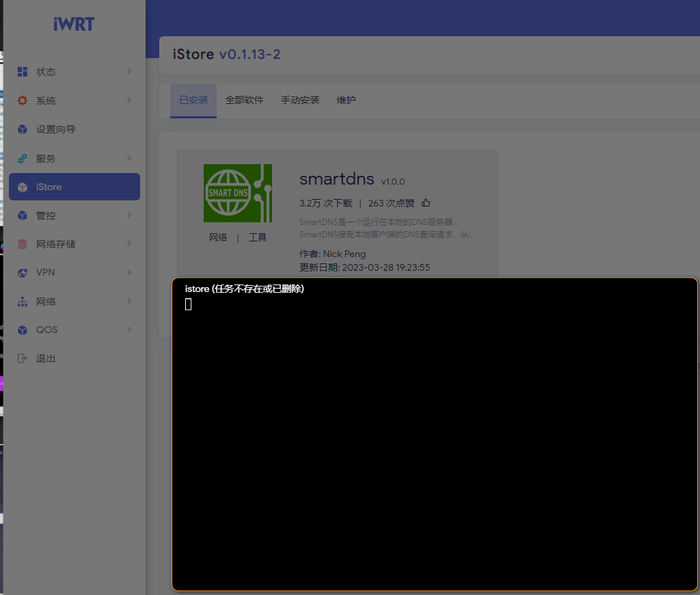Click the QOS package icon
Viewport: 700px width, 595px height.
[24, 330]
